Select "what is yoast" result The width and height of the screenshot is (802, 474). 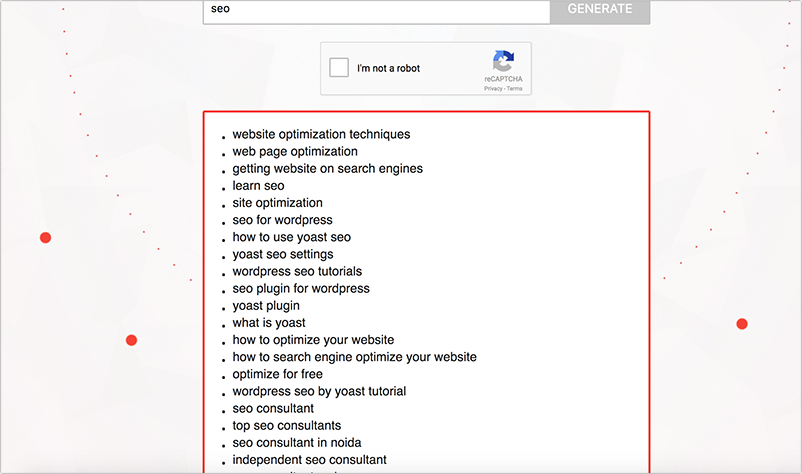(x=269, y=323)
